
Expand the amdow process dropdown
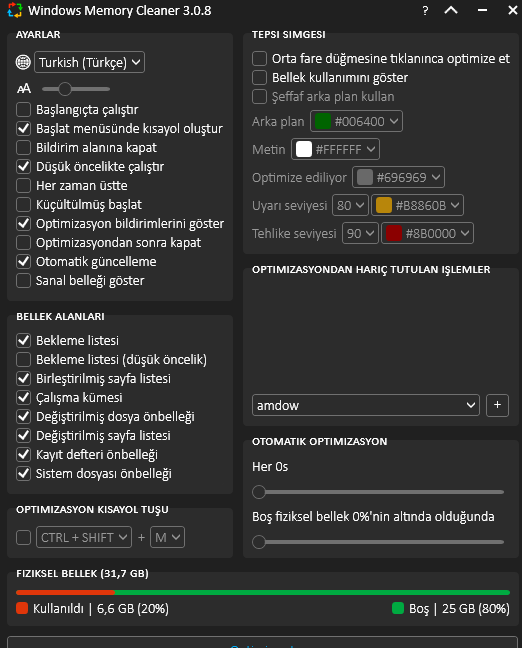point(366,405)
